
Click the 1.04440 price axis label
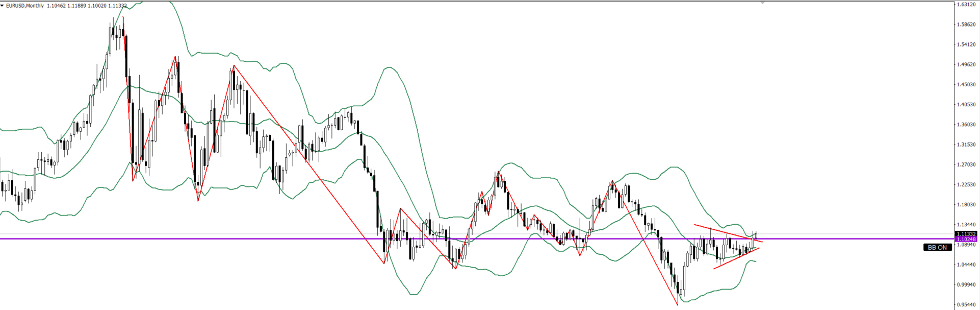pos(966,265)
